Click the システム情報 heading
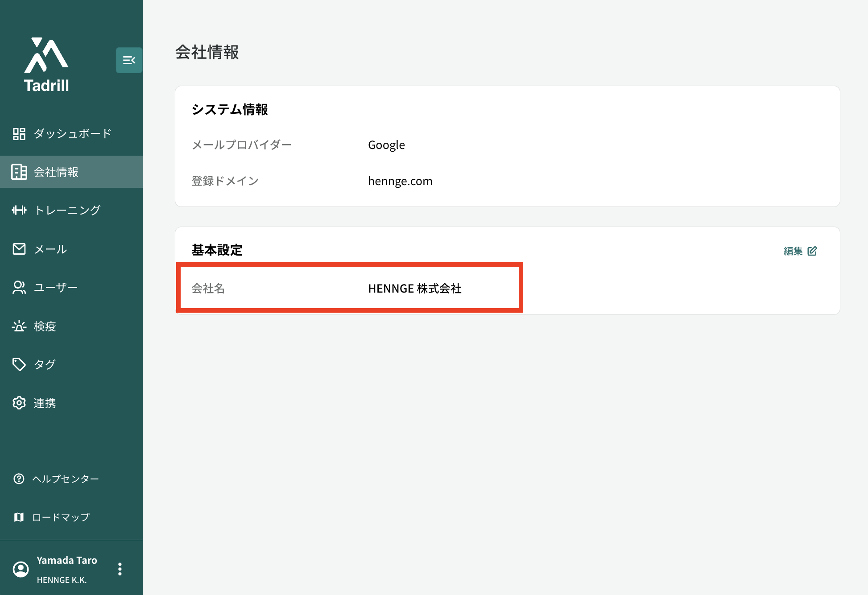The image size is (868, 595). (230, 109)
